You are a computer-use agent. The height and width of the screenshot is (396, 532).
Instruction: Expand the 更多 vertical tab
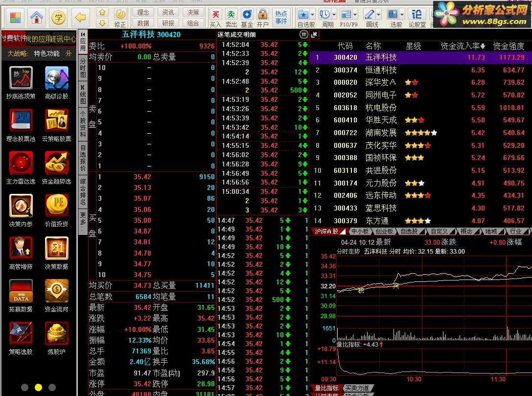pos(83,222)
